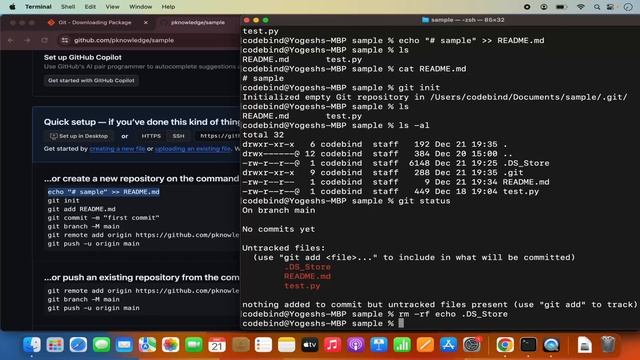Screen dimensions: 640x360
Task: Click README.md in untracked files list
Action: [x=307, y=276]
